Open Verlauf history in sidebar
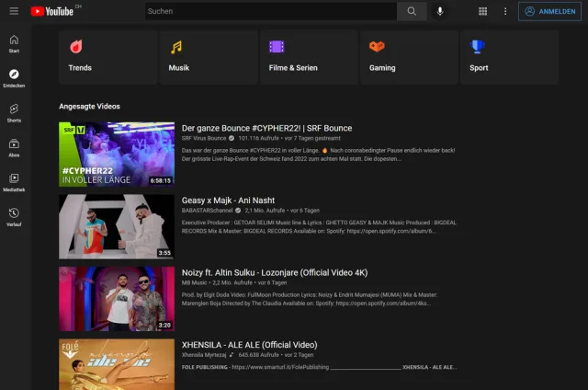 pyautogui.click(x=14, y=217)
